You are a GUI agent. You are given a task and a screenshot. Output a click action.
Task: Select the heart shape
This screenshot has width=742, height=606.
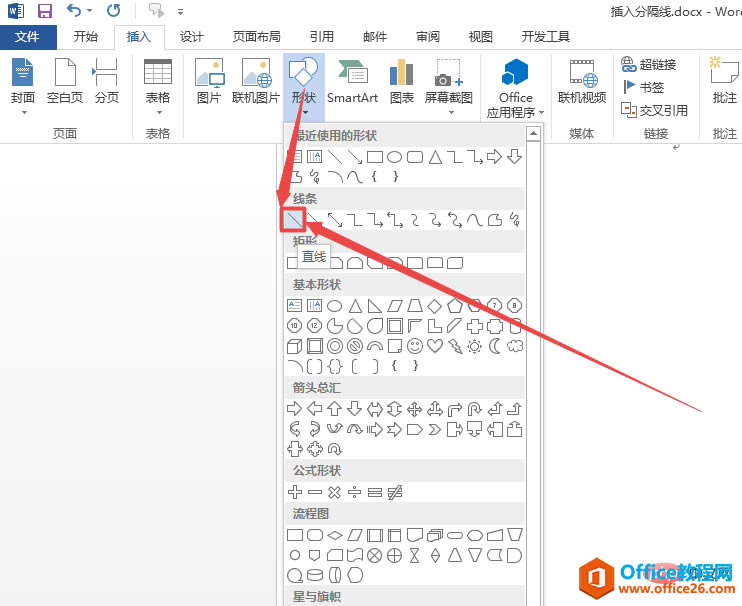[x=435, y=346]
